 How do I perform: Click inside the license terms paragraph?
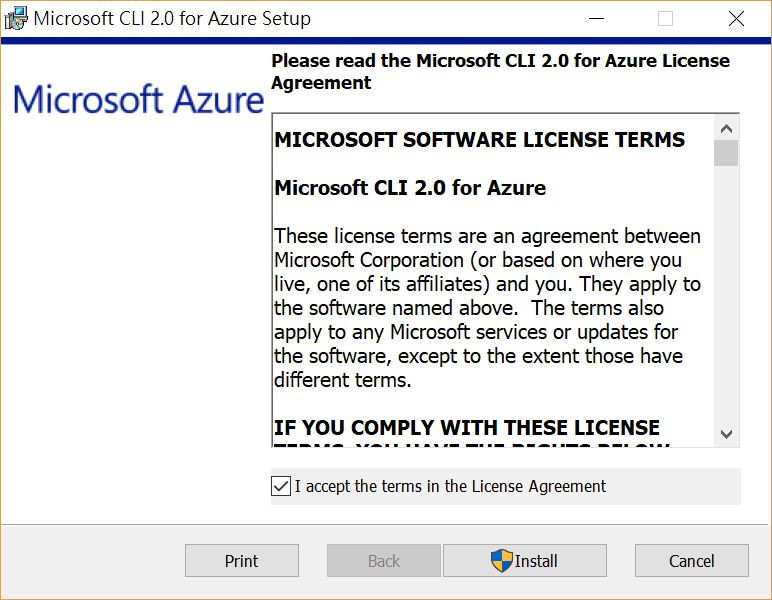click(488, 308)
